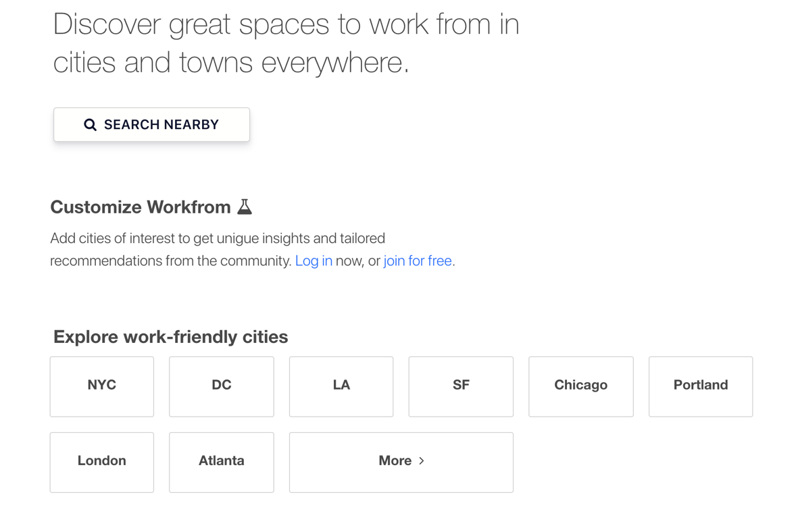Click the Explore work-friendly cities heading
796x532 pixels.
(x=170, y=337)
